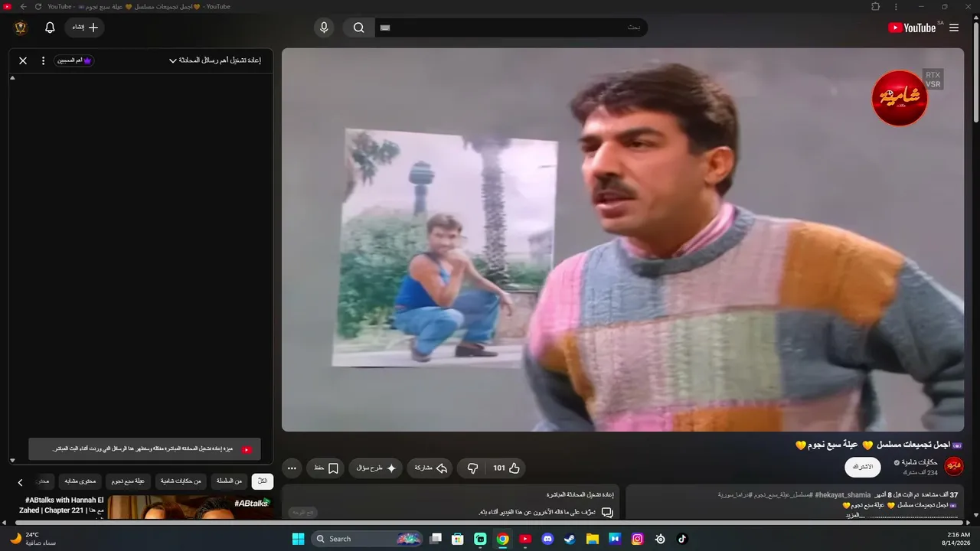Follow the #hekayat_shamia hashtag link
980x551 pixels.
843,495
